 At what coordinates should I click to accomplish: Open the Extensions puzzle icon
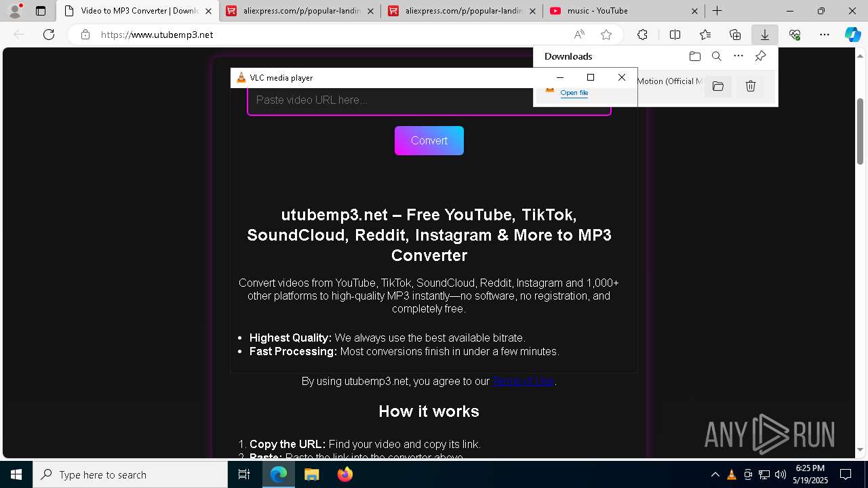642,35
